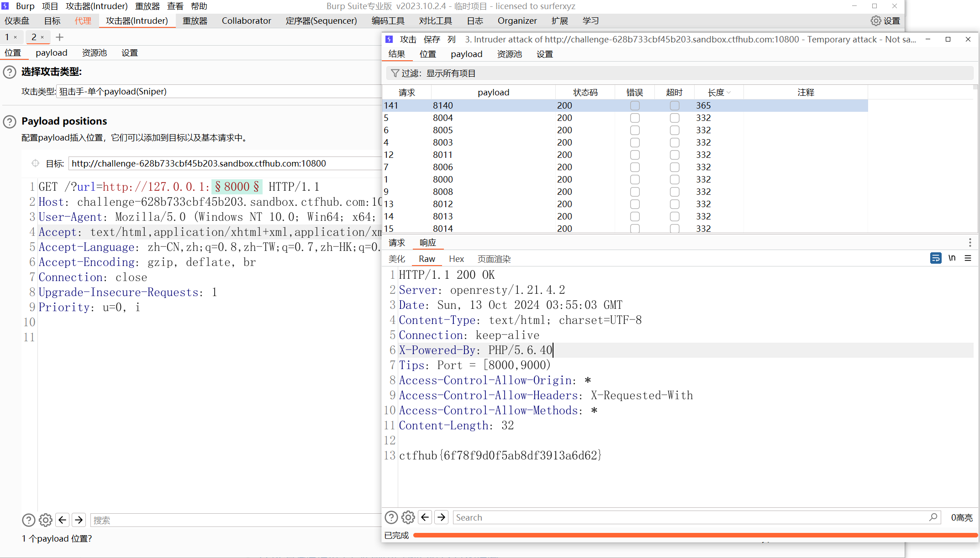Sort results by payload column header
The width and height of the screenshot is (980, 558).
pos(493,92)
